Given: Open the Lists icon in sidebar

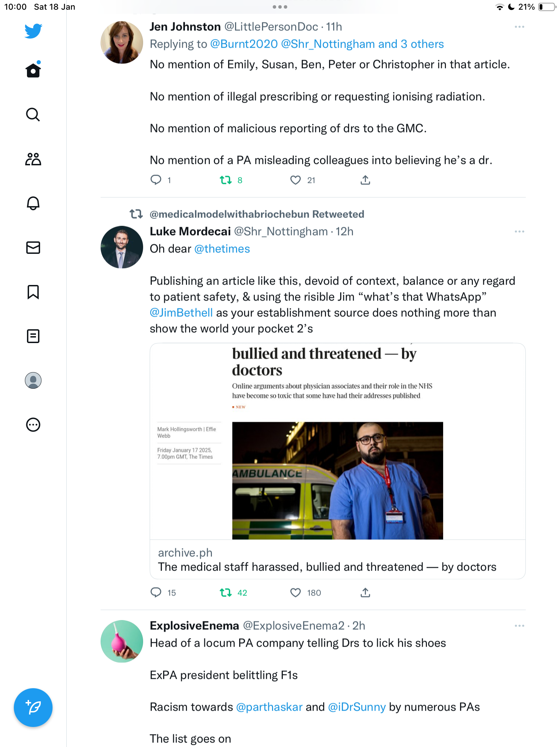Looking at the screenshot, I should click(x=33, y=336).
